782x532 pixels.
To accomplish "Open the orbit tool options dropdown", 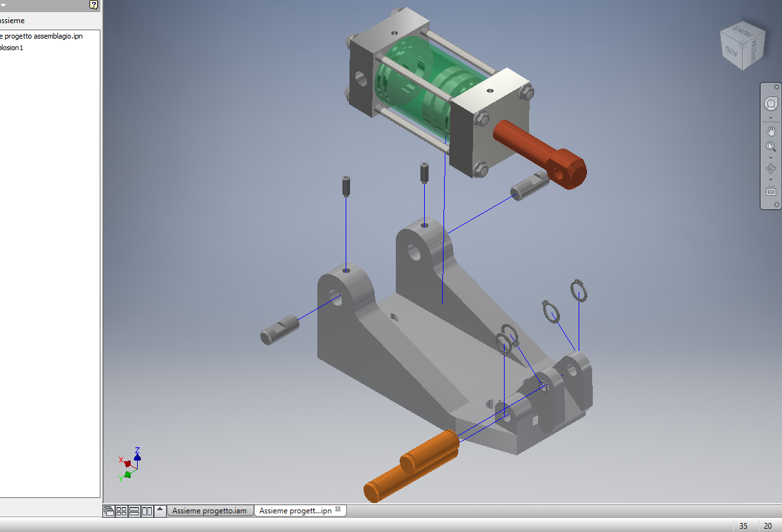I will 770,179.
